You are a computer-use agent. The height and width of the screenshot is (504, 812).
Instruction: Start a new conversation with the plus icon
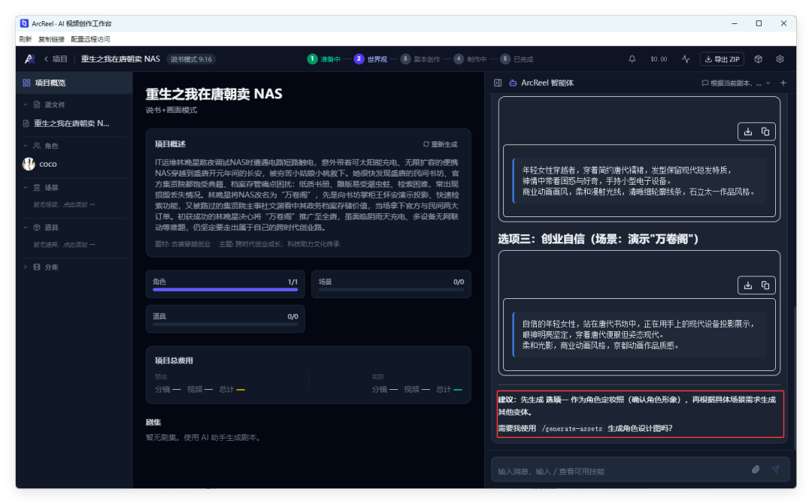pos(783,83)
